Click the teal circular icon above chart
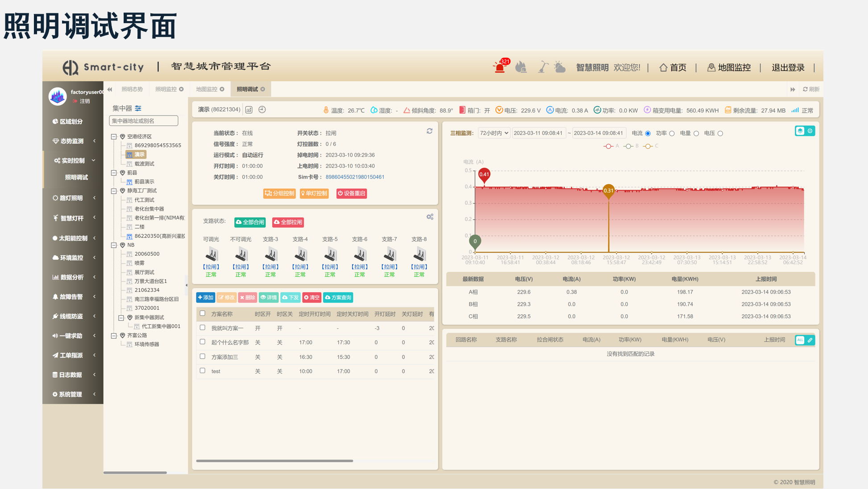 [810, 131]
